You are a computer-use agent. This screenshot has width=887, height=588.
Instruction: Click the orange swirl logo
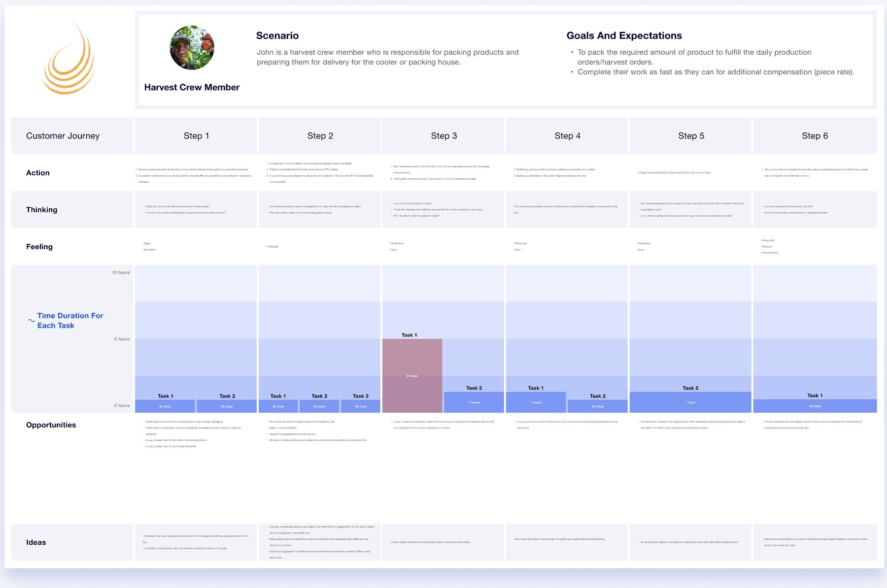point(69,57)
